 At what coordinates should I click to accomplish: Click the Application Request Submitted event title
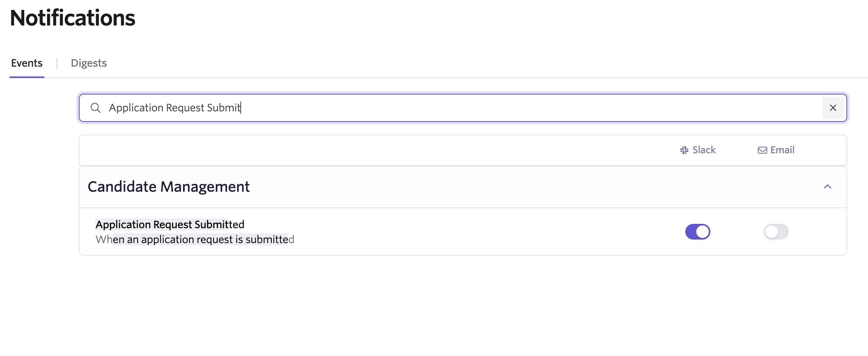170,224
